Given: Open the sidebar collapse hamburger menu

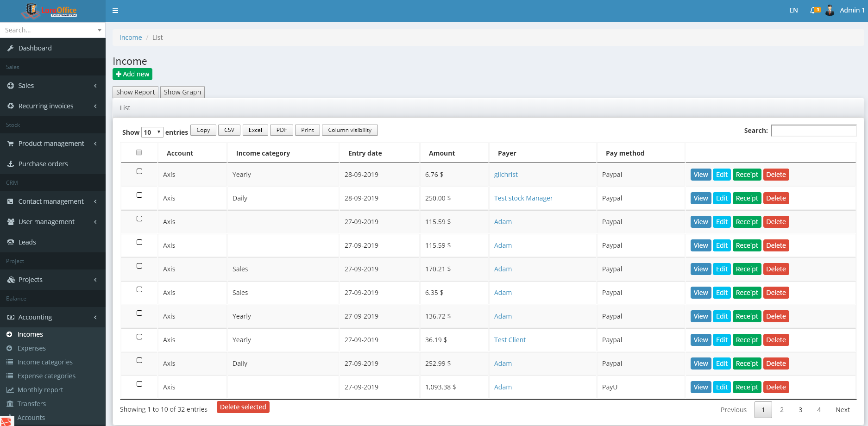Looking at the screenshot, I should (115, 10).
